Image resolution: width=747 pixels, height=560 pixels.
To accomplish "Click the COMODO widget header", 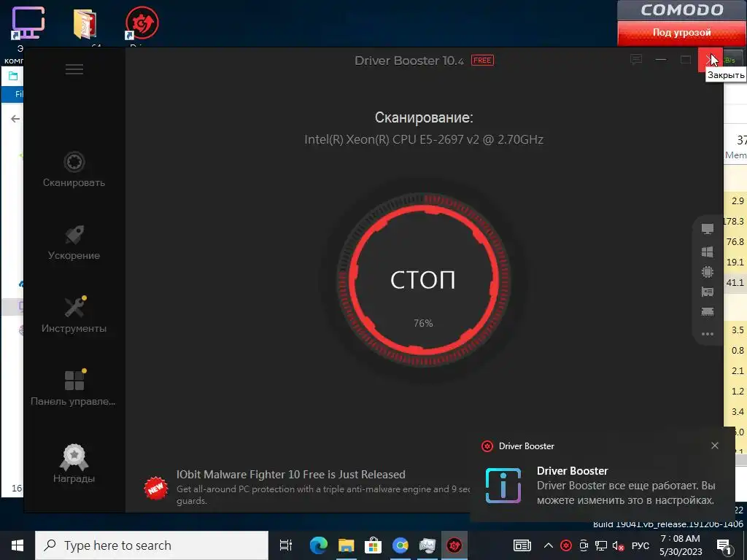I will tap(682, 10).
